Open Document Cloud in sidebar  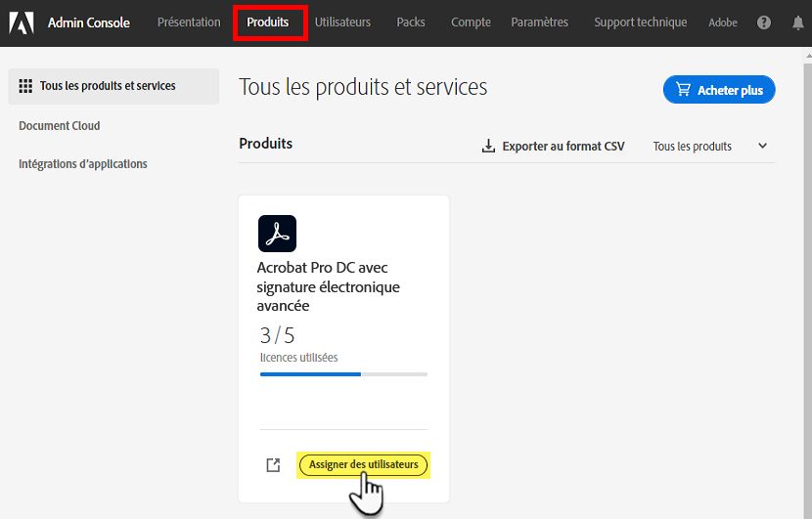[x=60, y=126]
